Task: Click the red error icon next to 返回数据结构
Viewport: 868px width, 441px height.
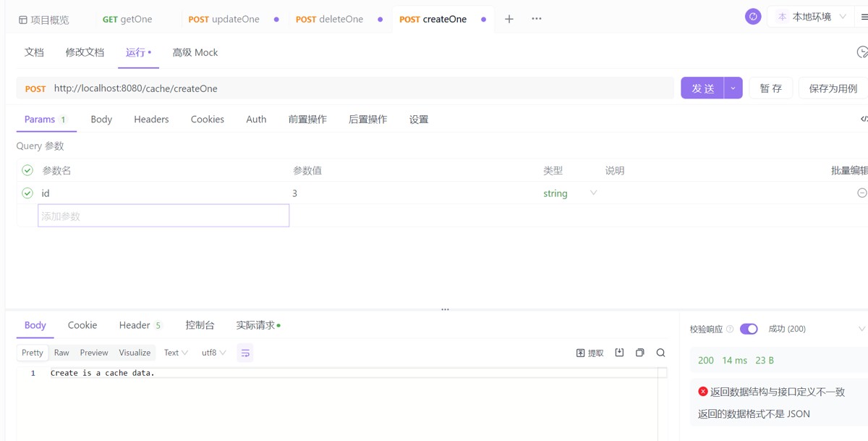Action: 703,391
